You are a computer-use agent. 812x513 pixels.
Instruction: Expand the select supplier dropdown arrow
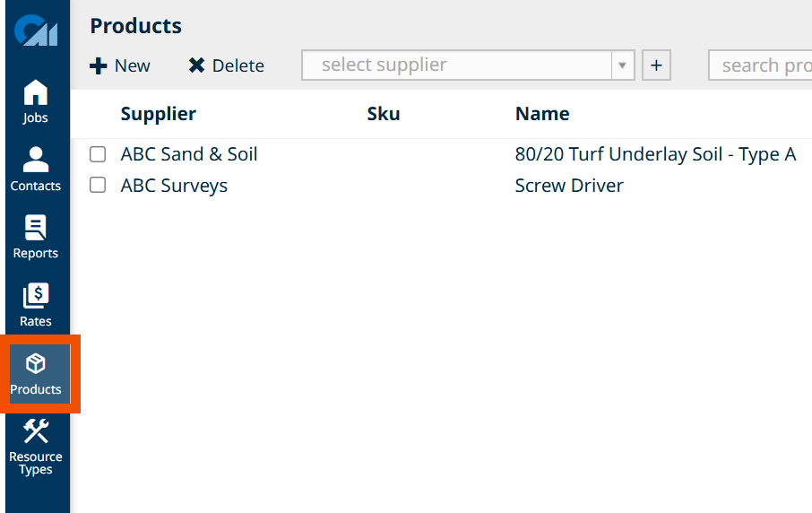coord(623,65)
